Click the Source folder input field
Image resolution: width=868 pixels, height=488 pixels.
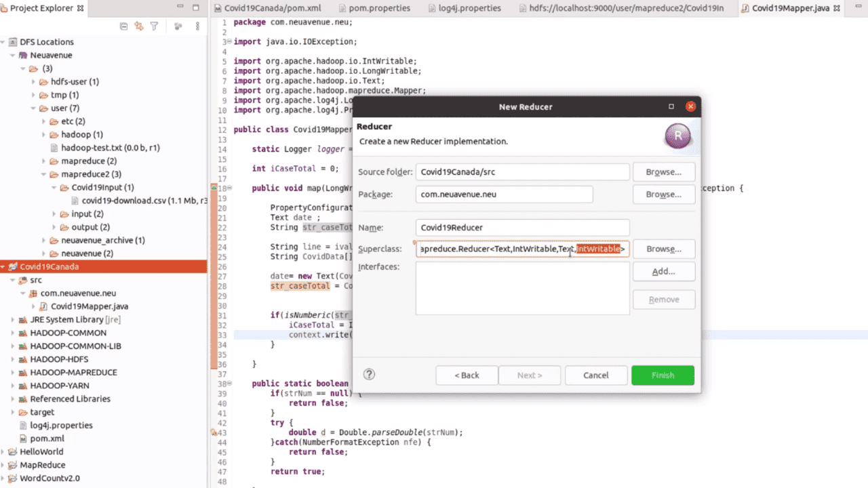523,172
